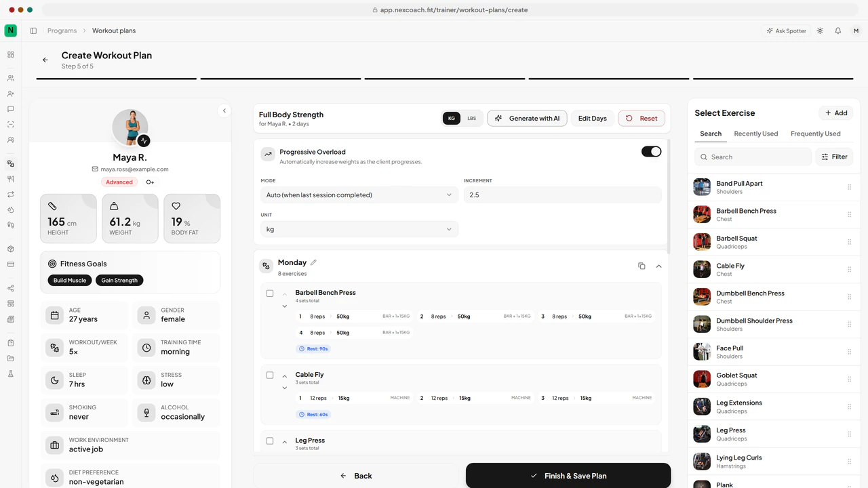This screenshot has width=868, height=488.
Task: Select LBS unit toggle
Action: [x=471, y=118]
